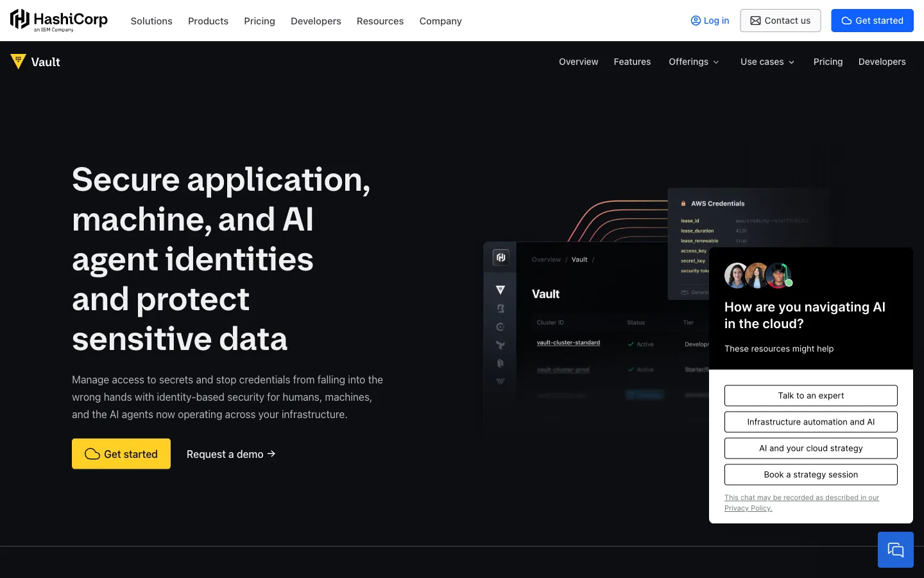Click yellow Get started button
The height and width of the screenshot is (578, 924).
coord(121,454)
